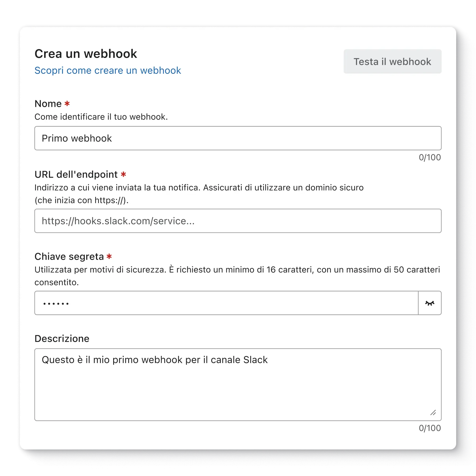This screenshot has width=476, height=476.
Task: Click the URL dell'endpoint label
Action: tap(76, 175)
